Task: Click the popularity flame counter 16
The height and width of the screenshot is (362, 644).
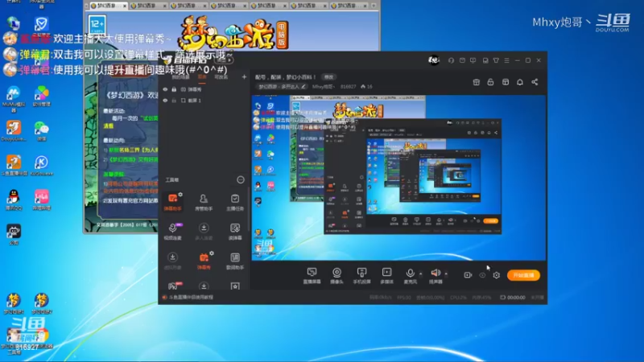Action: [x=366, y=87]
